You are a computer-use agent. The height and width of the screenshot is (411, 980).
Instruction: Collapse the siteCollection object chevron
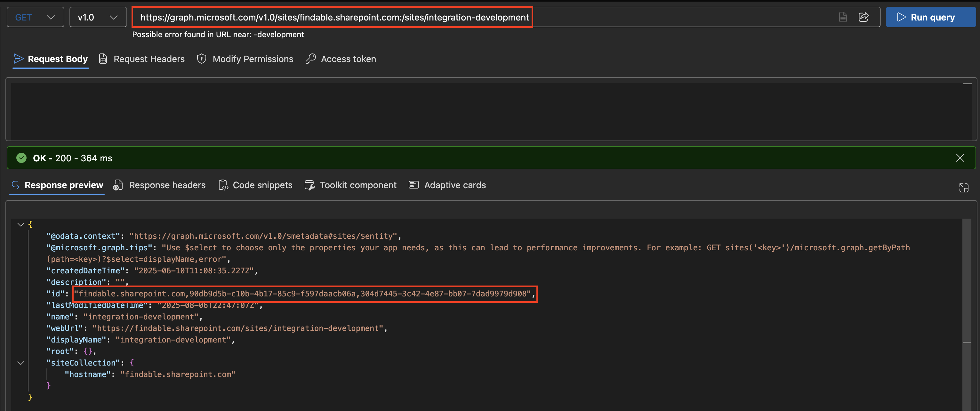tap(20, 362)
